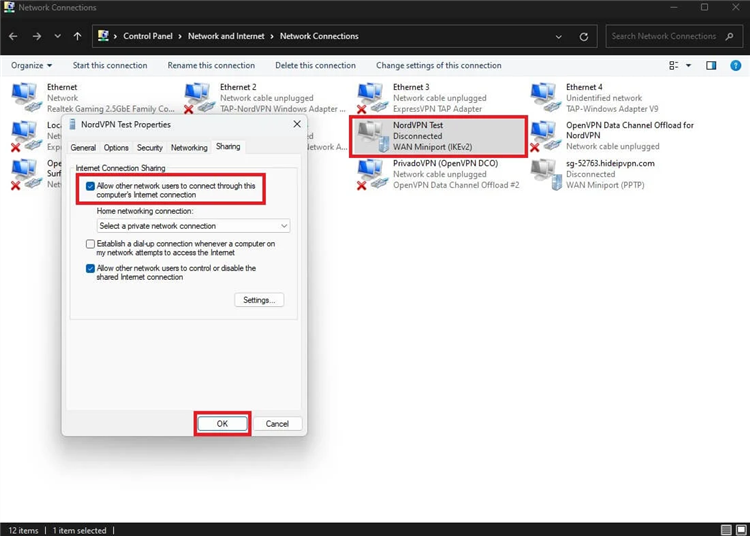Switch to the Networking tab
The height and width of the screenshot is (536, 750).
pyautogui.click(x=189, y=148)
